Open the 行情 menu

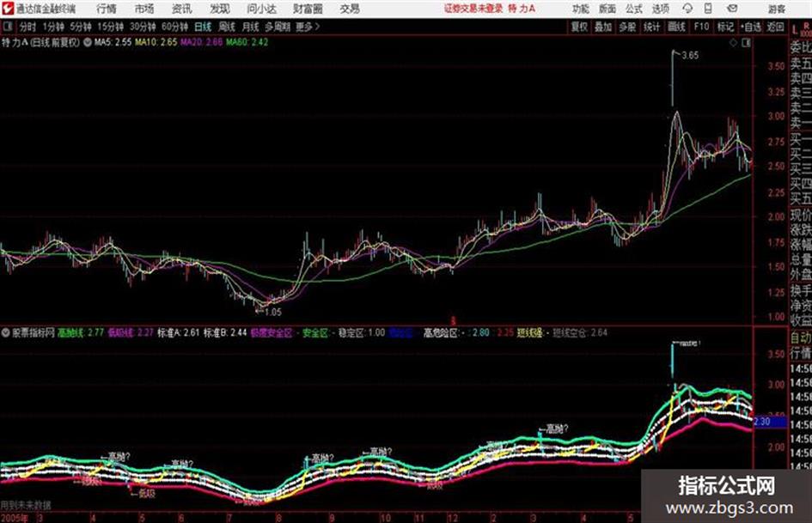[x=107, y=9]
